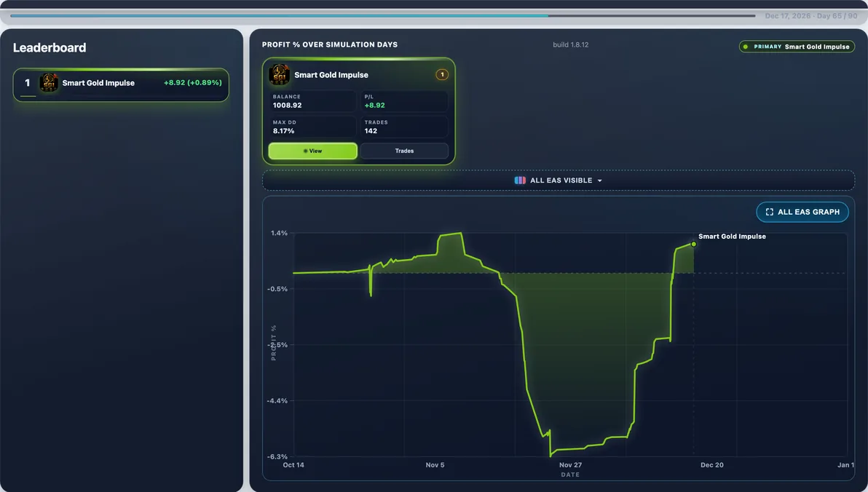Click the expand icon in All EAs Graph
The width and height of the screenshot is (868, 492).
point(770,212)
